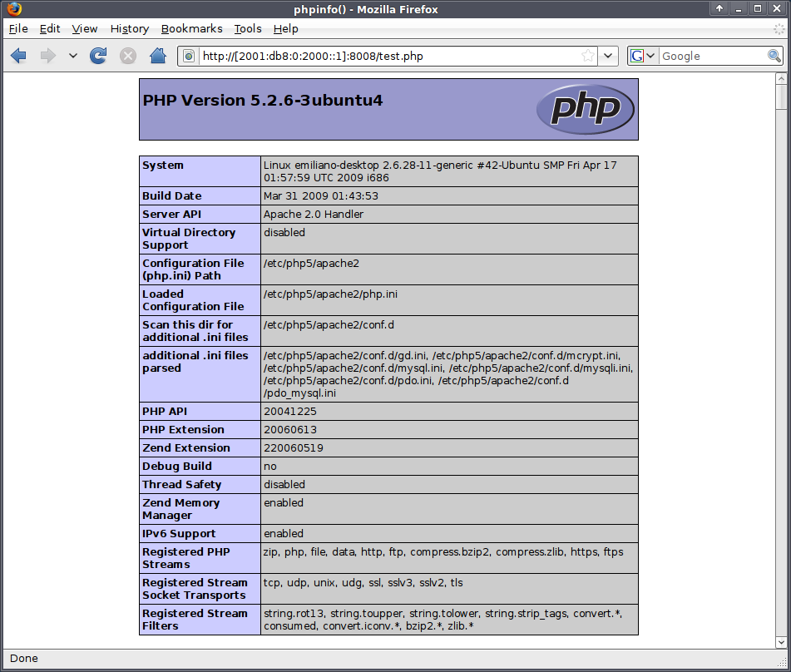
Task: Click the 'Apache 2.0 Handler' value
Action: pos(314,214)
